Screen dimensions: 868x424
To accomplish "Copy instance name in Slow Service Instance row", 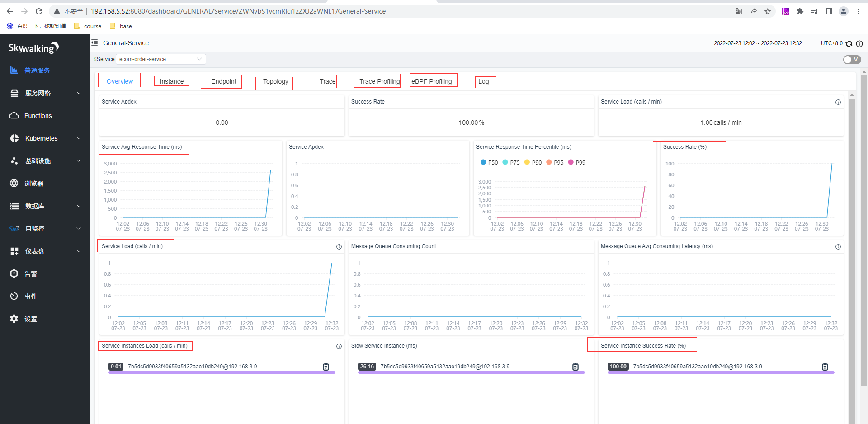I will click(576, 367).
